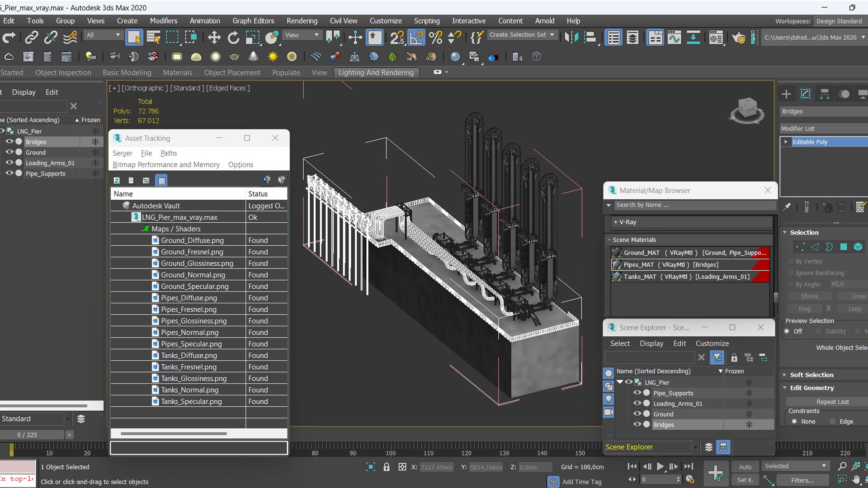868x488 pixels.
Task: Hide Pipe_Supports in left scene explorer
Action: point(9,173)
